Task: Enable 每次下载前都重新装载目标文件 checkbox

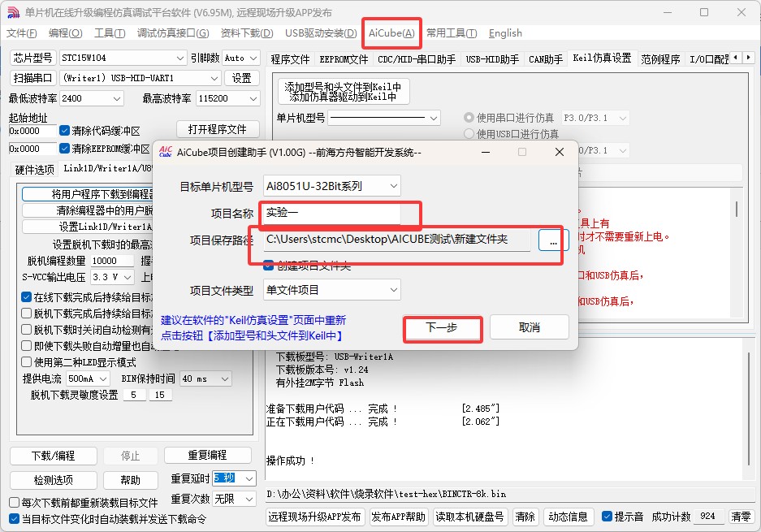Action: [x=15, y=503]
